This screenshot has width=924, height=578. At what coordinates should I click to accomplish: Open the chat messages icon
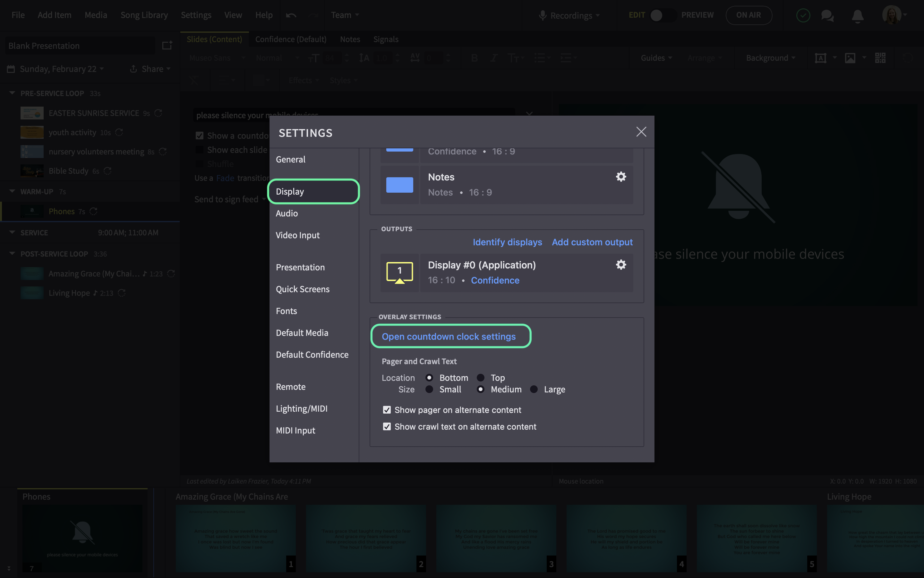point(827,15)
